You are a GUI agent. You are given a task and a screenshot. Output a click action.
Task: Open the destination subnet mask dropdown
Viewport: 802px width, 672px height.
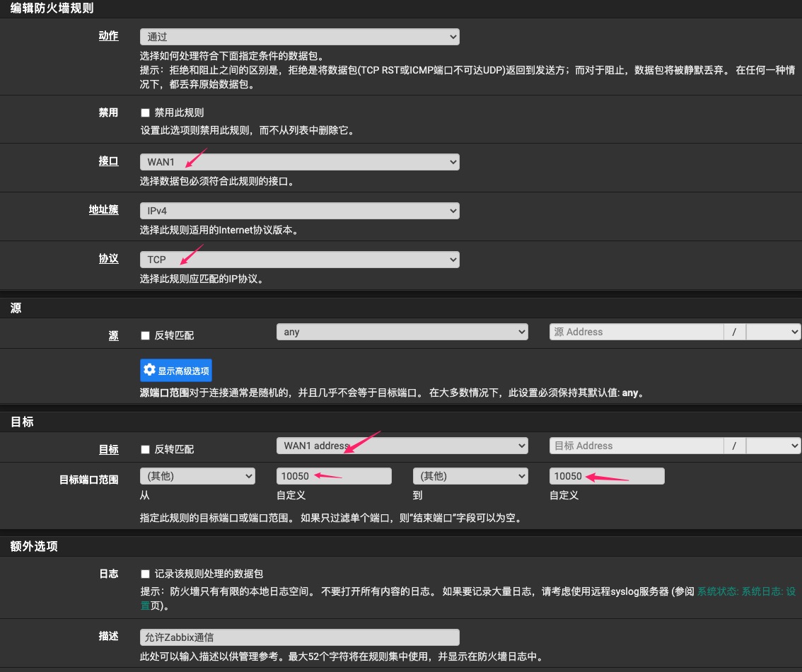click(x=773, y=446)
